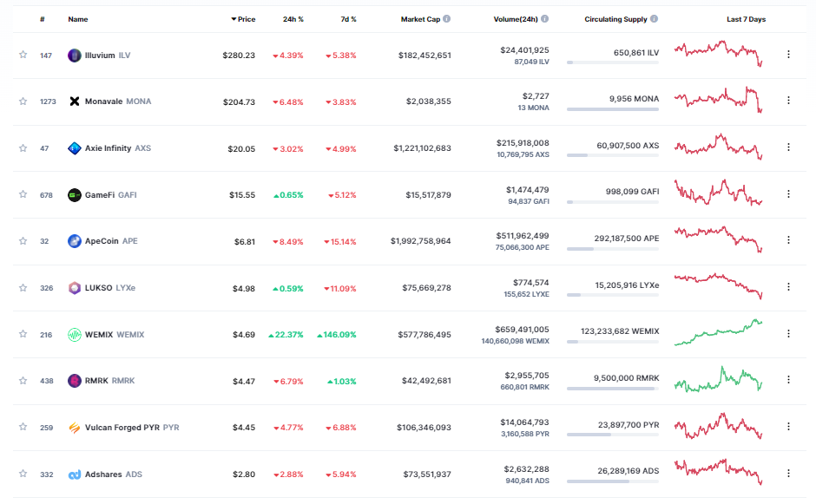Open LUKSO row options menu
This screenshot has height=504, width=816.
tap(788, 286)
